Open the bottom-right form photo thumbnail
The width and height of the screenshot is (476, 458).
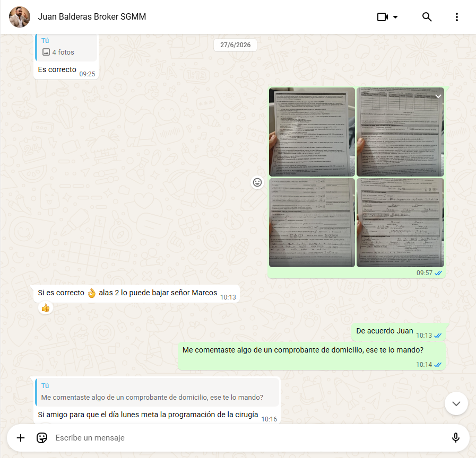400,223
